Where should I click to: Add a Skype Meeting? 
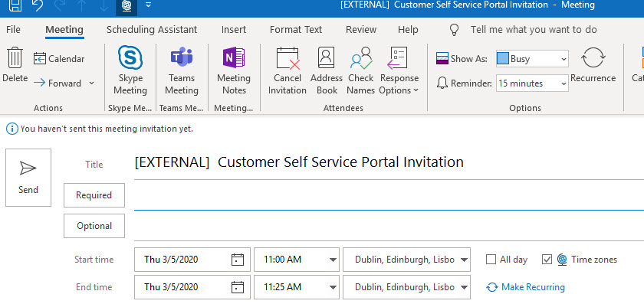click(x=130, y=70)
